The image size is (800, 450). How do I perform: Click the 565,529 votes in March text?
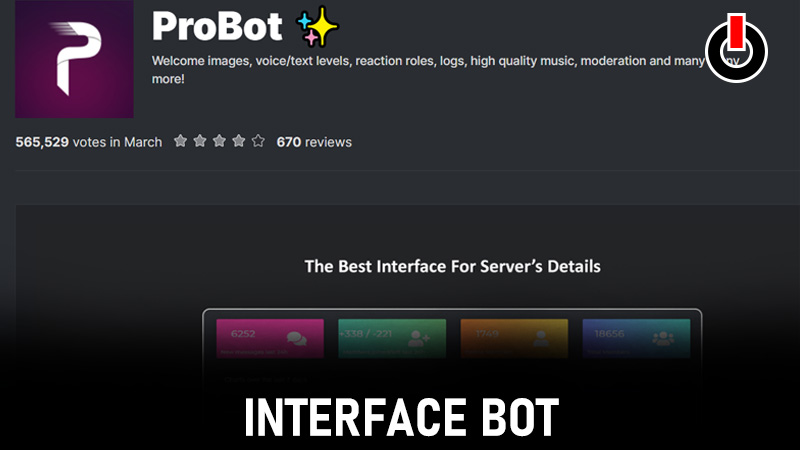click(89, 142)
